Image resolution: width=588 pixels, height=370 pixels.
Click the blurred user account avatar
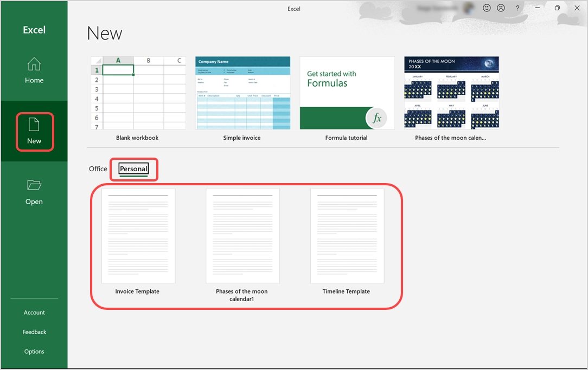[x=468, y=8]
